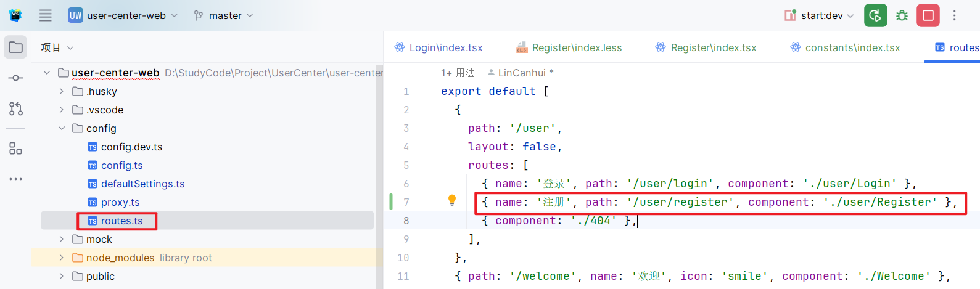Open the hamburger main menu
The height and width of the screenshot is (289, 980).
coord(46,15)
